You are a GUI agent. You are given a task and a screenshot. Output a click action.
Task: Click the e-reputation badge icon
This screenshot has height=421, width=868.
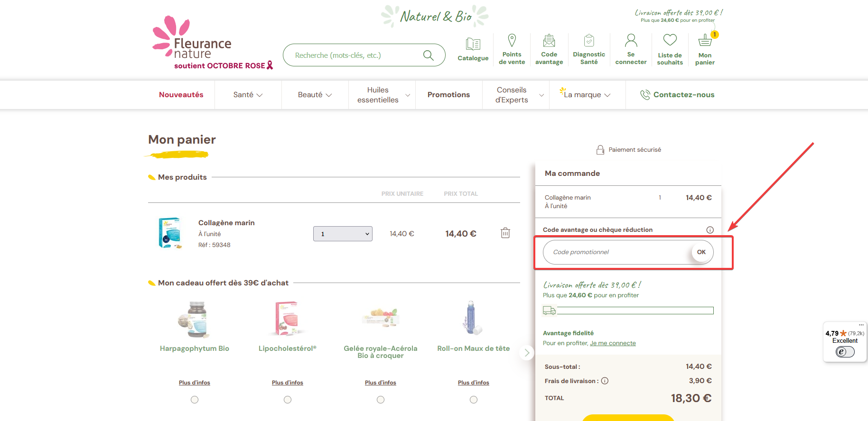[845, 352]
